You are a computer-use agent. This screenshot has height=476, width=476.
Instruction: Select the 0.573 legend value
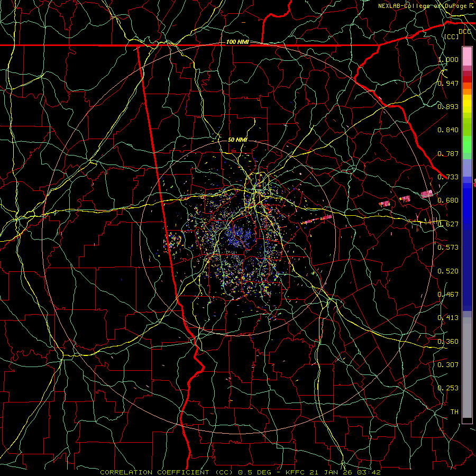[x=448, y=248]
